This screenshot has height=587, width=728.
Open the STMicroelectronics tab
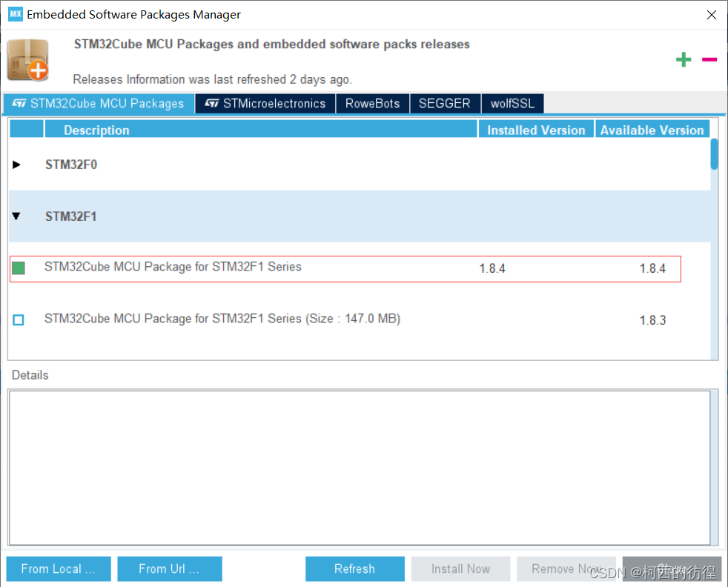pos(265,104)
